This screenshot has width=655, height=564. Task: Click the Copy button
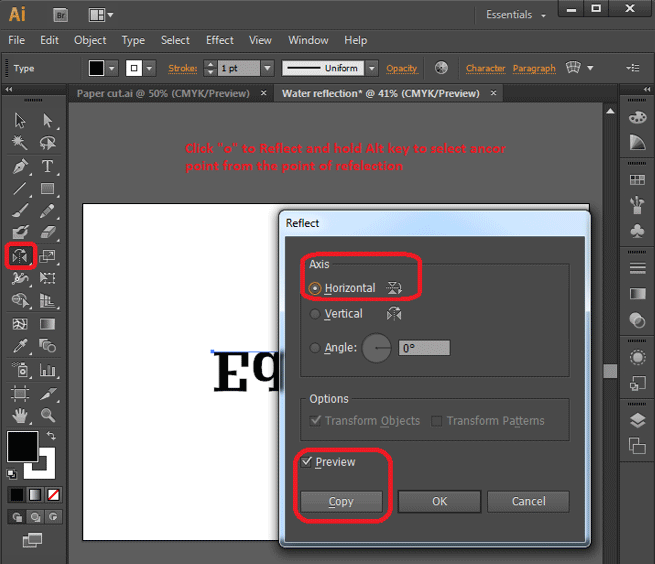pyautogui.click(x=341, y=501)
